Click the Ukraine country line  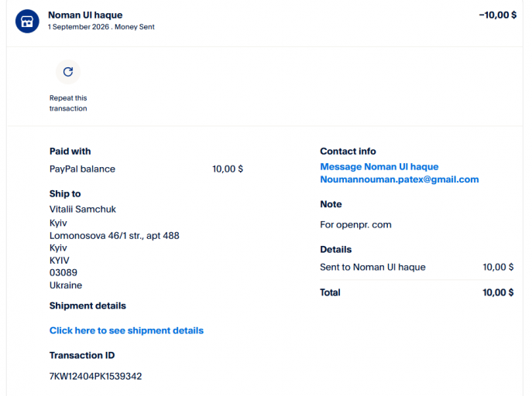point(66,285)
